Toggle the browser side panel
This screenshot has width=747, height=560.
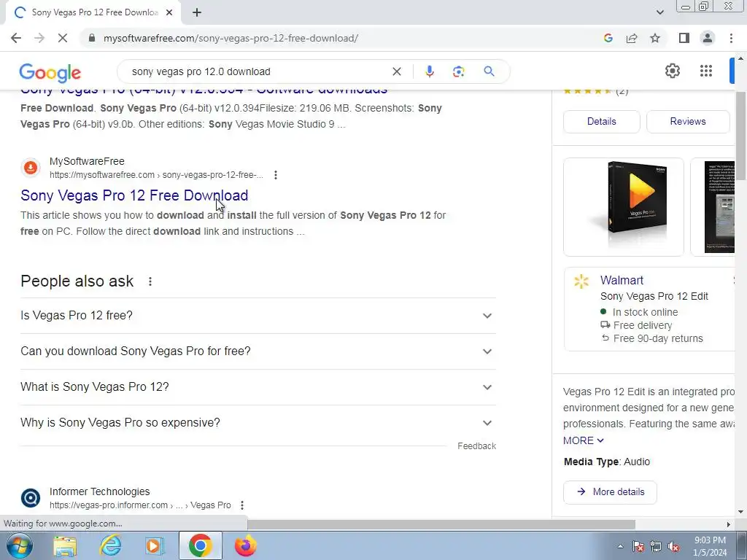(684, 38)
